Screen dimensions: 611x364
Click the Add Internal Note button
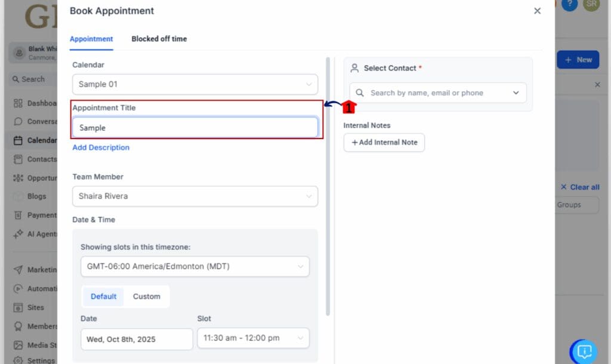[384, 143]
